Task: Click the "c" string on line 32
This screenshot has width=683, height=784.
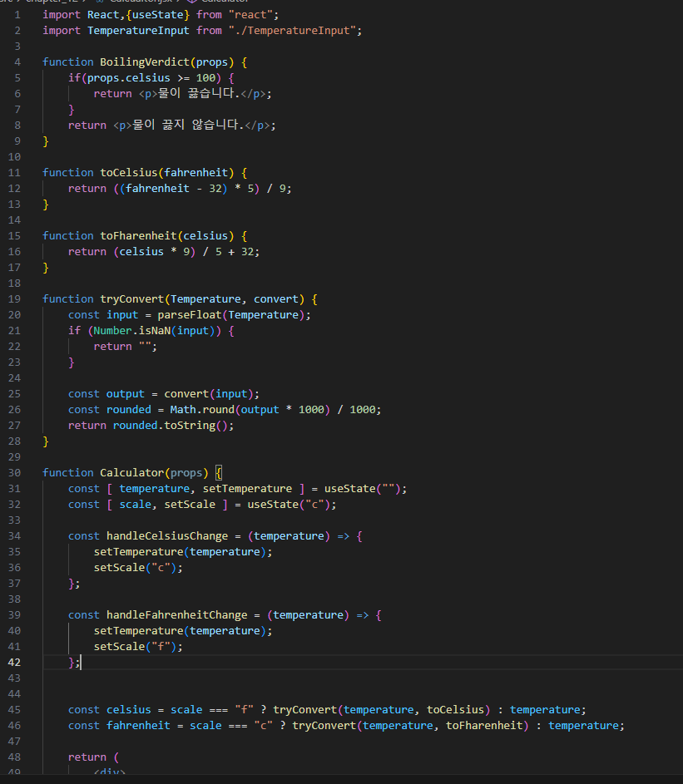Action: click(314, 505)
